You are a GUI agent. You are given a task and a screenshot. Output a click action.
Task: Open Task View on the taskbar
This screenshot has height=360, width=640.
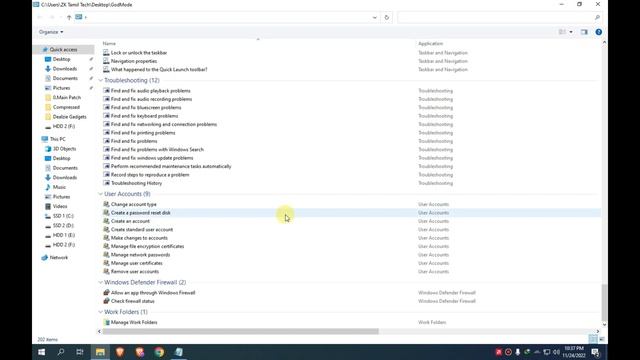[80, 352]
